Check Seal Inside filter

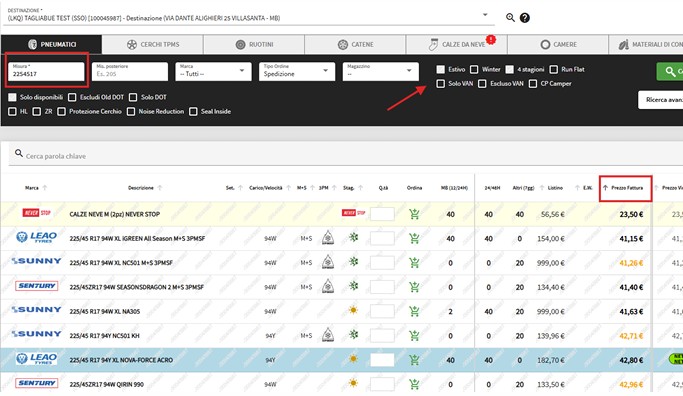(193, 112)
